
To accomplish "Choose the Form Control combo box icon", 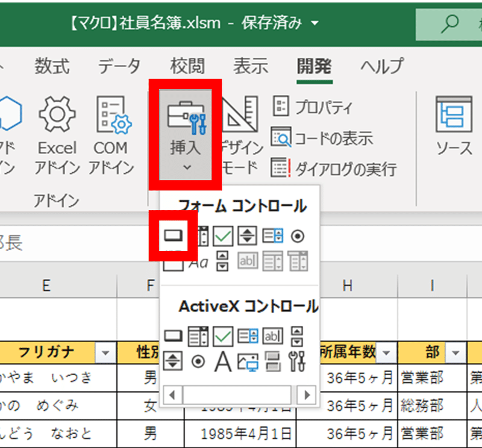I will click(203, 236).
